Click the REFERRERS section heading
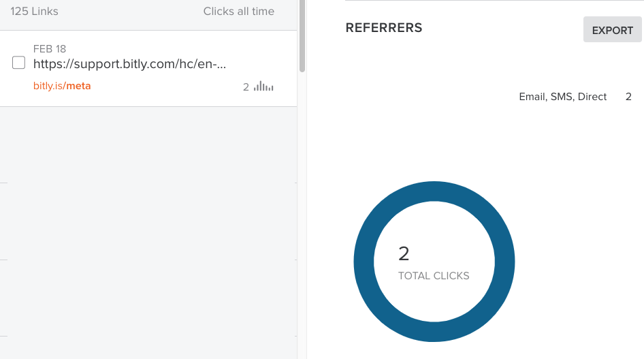 coord(383,28)
